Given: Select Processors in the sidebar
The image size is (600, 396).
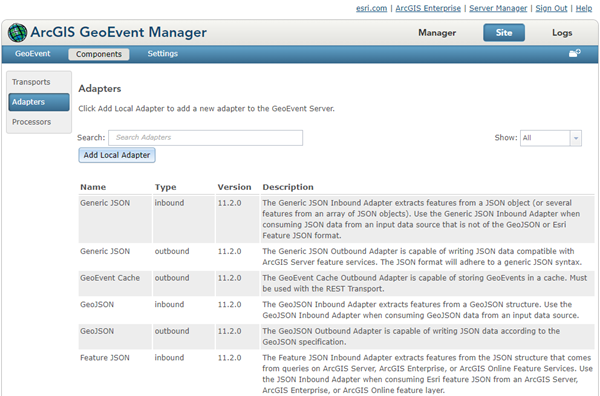Looking at the screenshot, I should pyautogui.click(x=31, y=122).
